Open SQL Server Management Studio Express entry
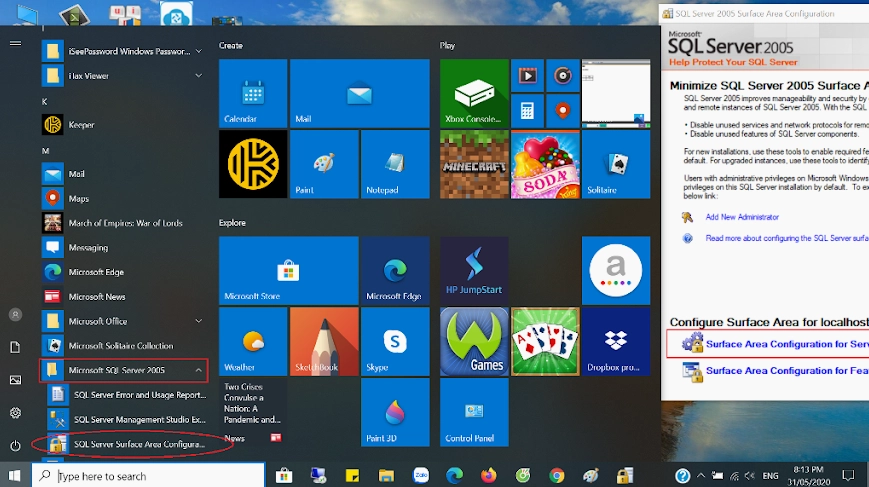This screenshot has height=487, width=869. (x=138, y=420)
